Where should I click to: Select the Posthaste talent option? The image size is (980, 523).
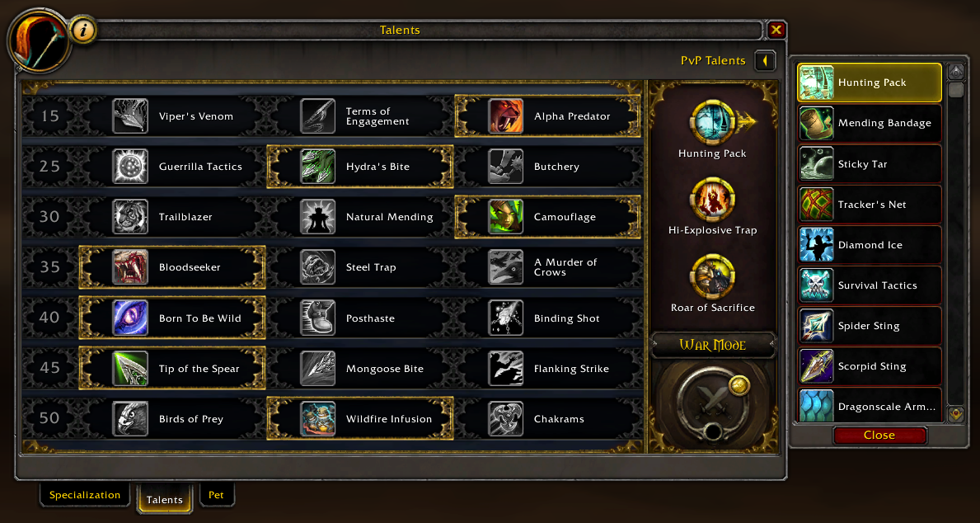click(359, 318)
